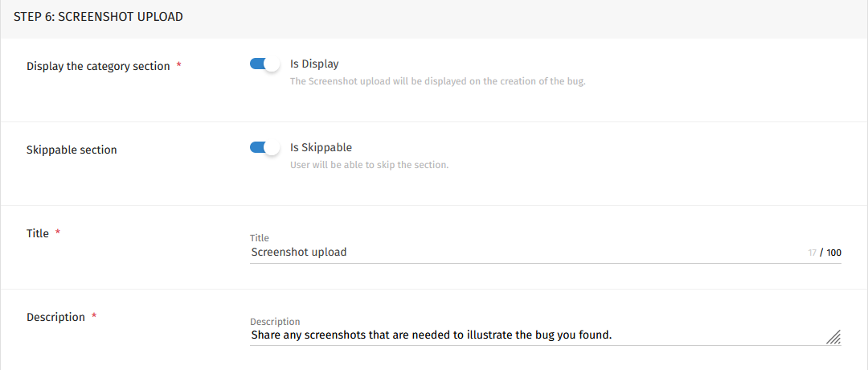868x370 pixels.
Task: Click the 'User will be able to skip' hint
Action: pyautogui.click(x=369, y=165)
